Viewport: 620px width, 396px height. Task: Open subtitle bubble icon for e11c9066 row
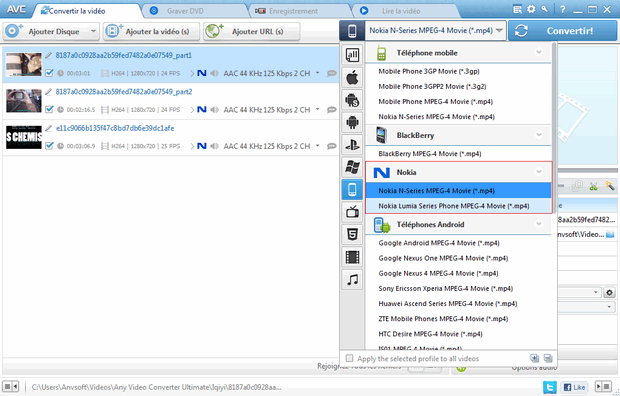pyautogui.click(x=332, y=146)
